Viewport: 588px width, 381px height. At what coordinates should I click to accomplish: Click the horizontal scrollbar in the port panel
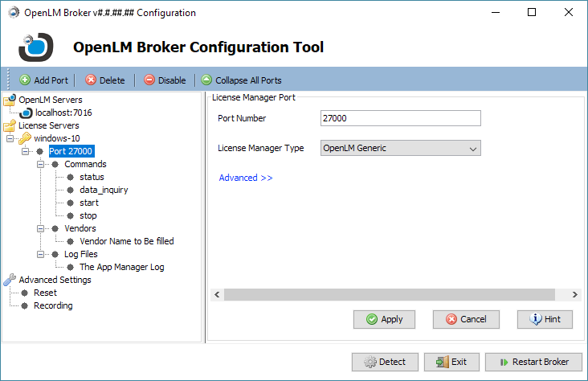pos(390,295)
